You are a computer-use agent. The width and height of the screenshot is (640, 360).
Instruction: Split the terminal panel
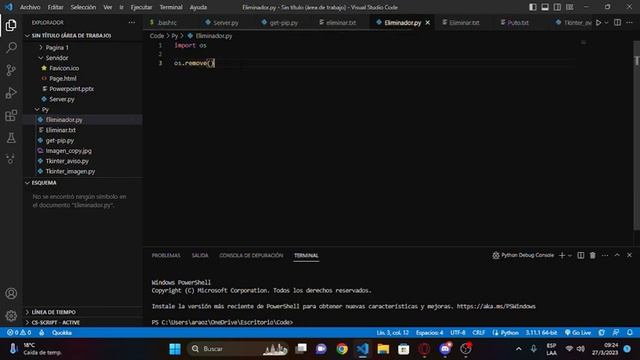click(580, 256)
